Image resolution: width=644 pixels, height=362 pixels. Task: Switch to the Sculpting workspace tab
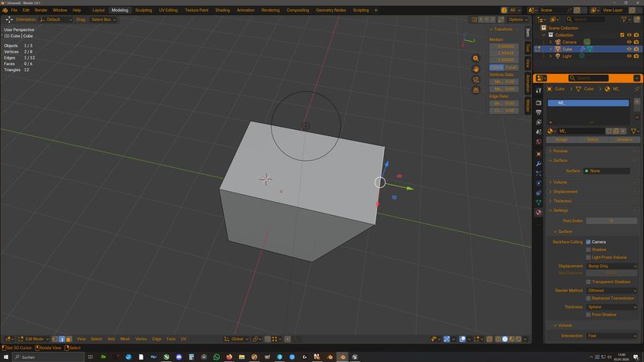pos(143,10)
